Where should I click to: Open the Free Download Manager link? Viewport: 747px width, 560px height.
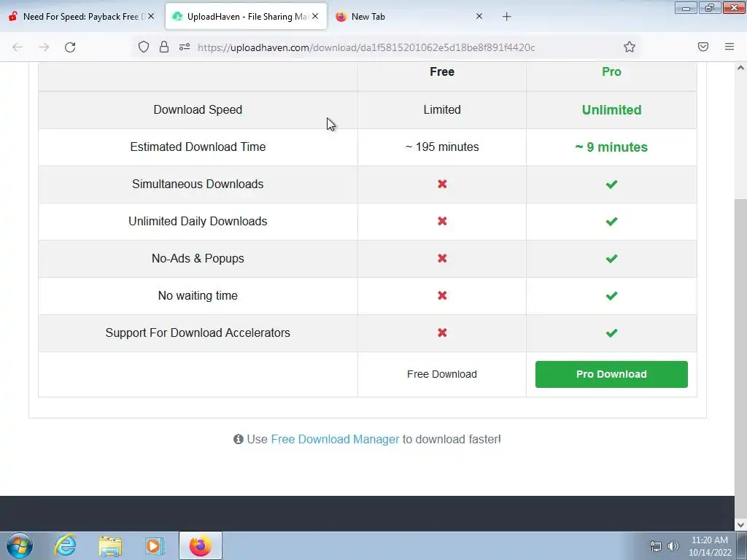click(x=335, y=439)
